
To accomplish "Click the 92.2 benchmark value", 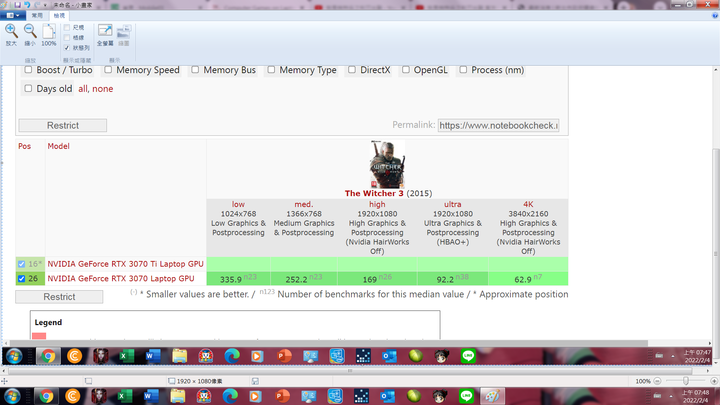I will click(445, 279).
